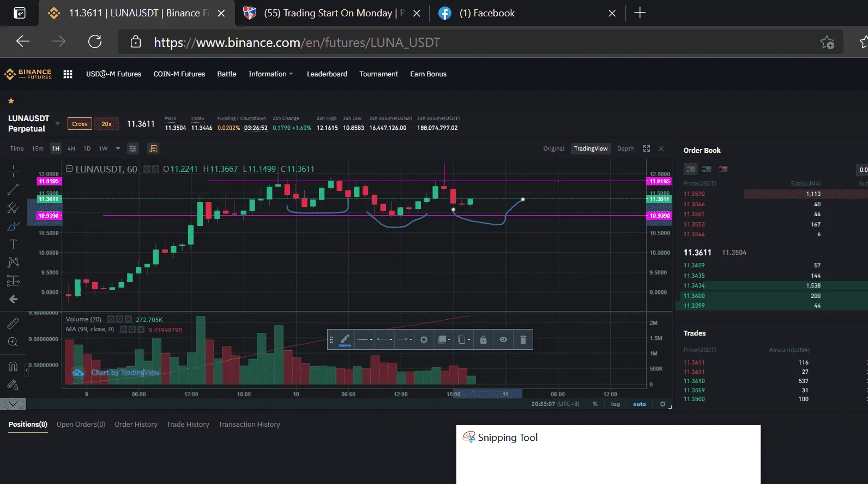Screen dimensions: 868x484
Task: Click the Earn Bonus link
Action: 428,74
